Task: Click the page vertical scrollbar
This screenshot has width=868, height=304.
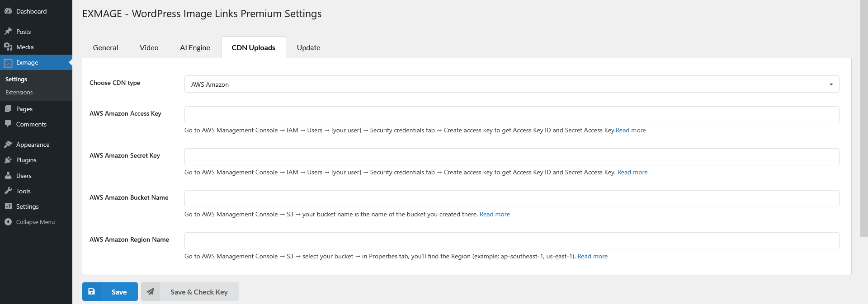Action: pyautogui.click(x=864, y=117)
